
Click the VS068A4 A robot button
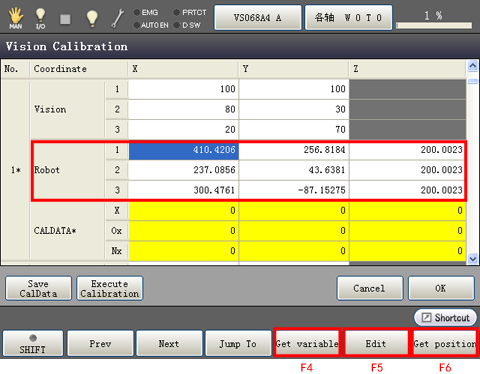coord(258,18)
